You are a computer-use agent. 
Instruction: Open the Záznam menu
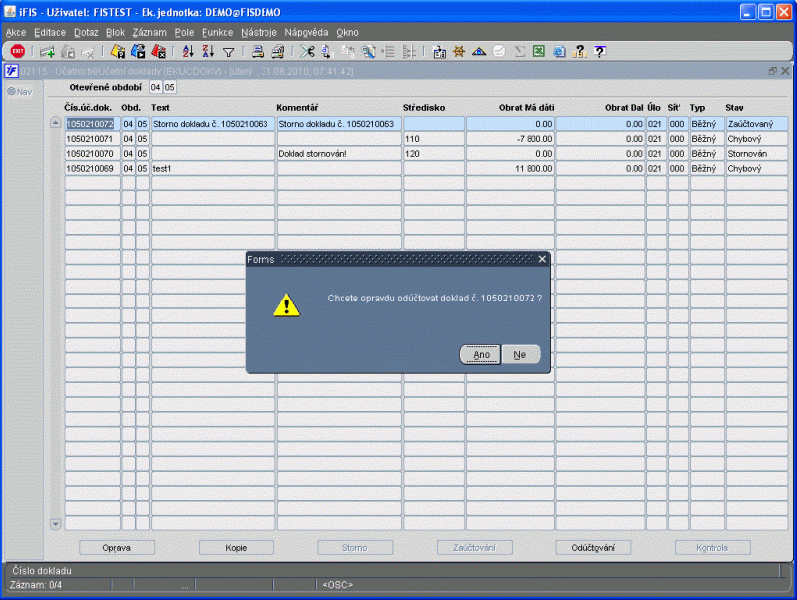[149, 33]
